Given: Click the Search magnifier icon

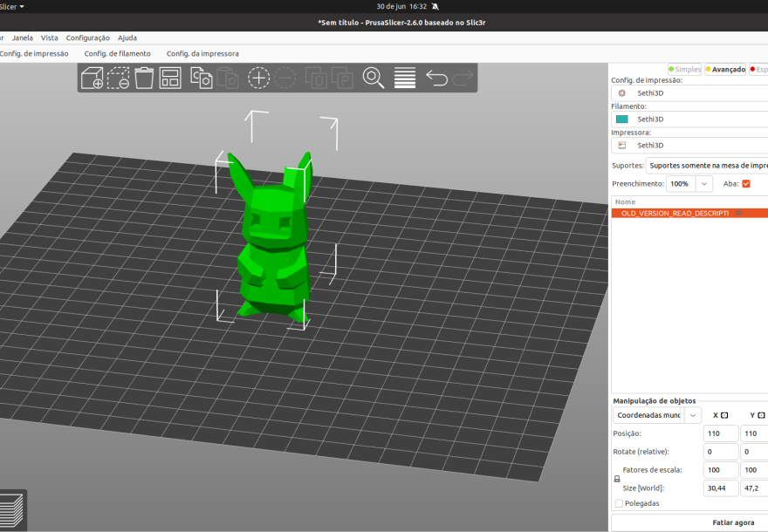Looking at the screenshot, I should [374, 78].
